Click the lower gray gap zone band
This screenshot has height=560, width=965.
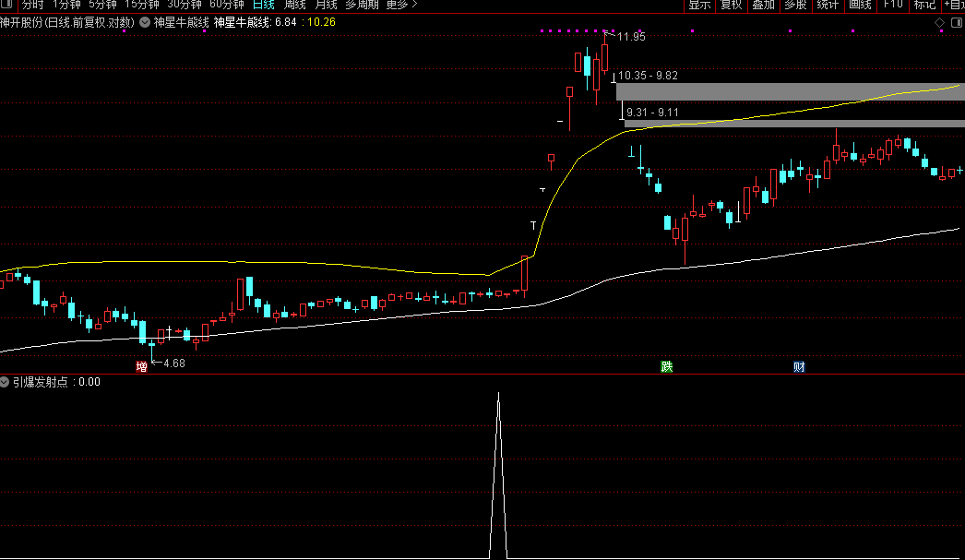pos(794,124)
